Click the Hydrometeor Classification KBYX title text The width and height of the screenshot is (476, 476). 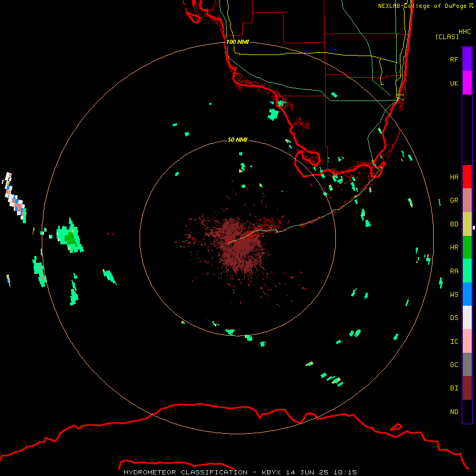pos(240,472)
